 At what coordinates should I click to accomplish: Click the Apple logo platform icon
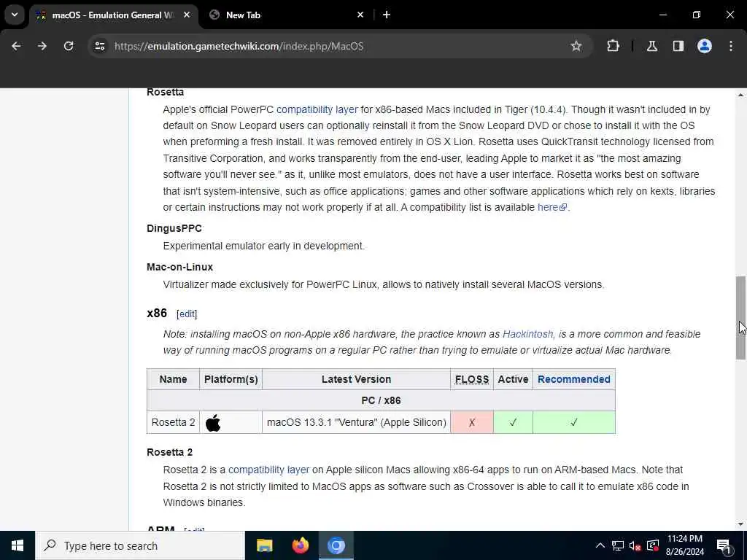213,423
